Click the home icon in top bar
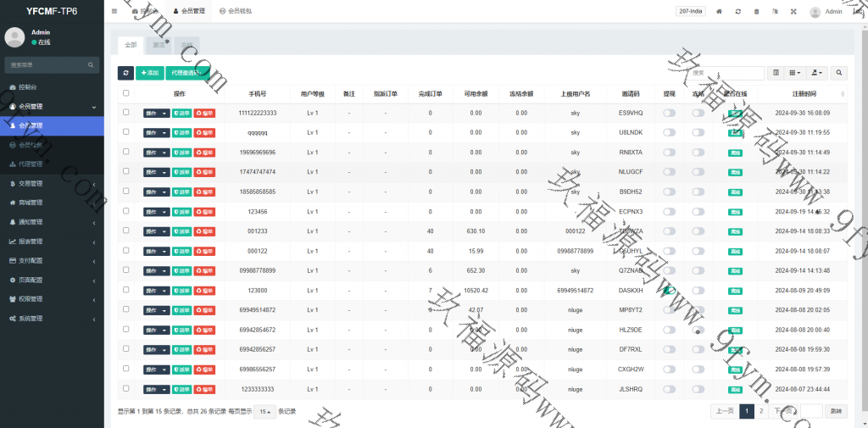The height and width of the screenshot is (428, 868). coord(720,12)
